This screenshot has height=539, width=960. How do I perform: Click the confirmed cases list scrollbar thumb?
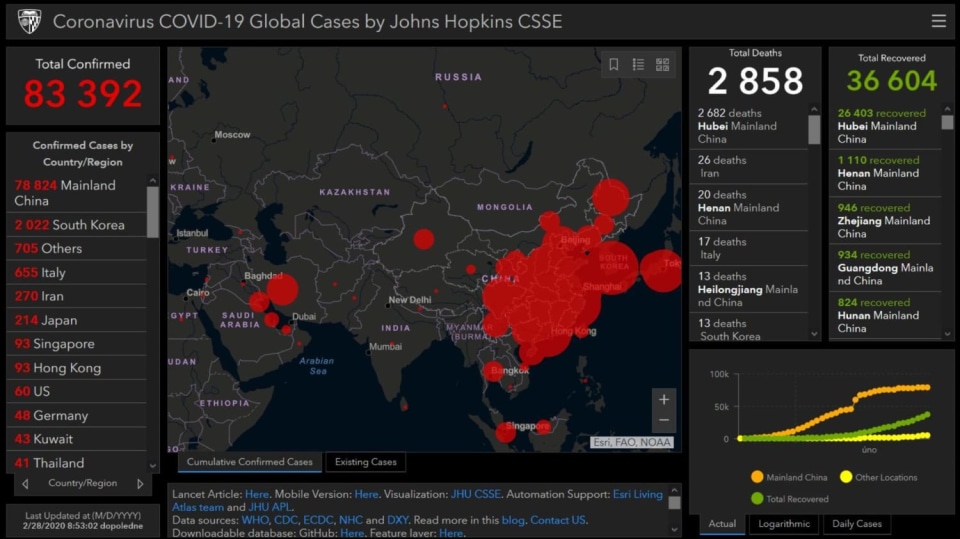(x=152, y=212)
